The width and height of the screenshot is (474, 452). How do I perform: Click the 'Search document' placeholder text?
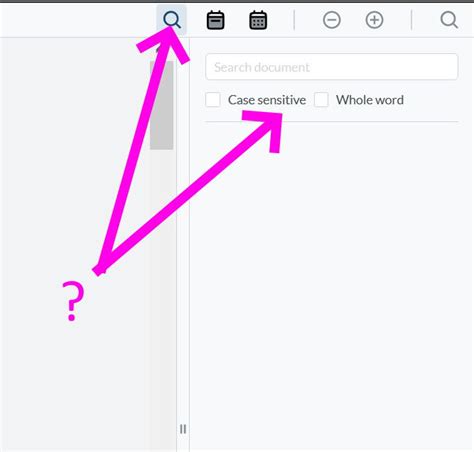click(262, 67)
